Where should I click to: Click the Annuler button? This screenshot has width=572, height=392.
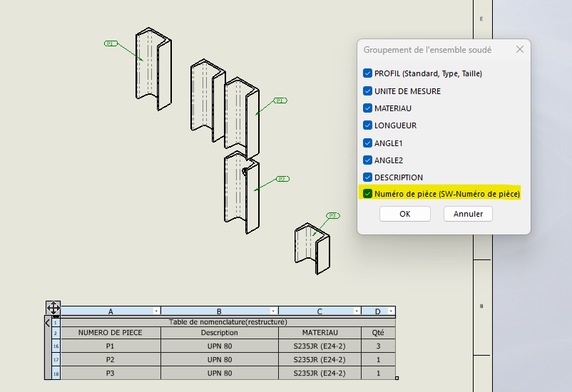coord(468,214)
